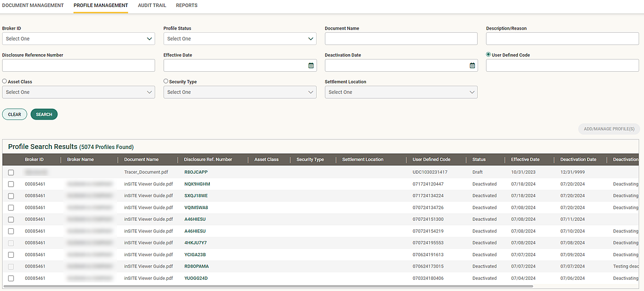Image resolution: width=644 pixels, height=291 pixels.
Task: Click into the Disclosure Reference Number field
Action: pos(78,65)
